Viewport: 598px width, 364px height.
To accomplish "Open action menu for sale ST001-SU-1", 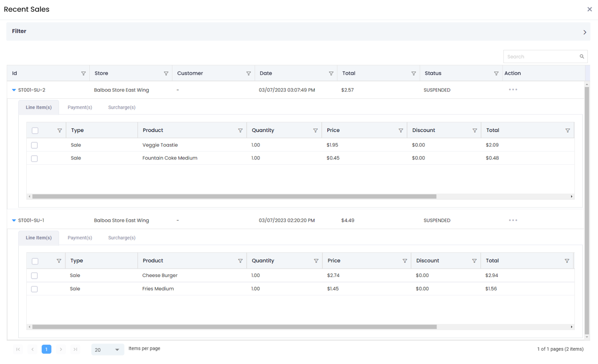I will 513,220.
